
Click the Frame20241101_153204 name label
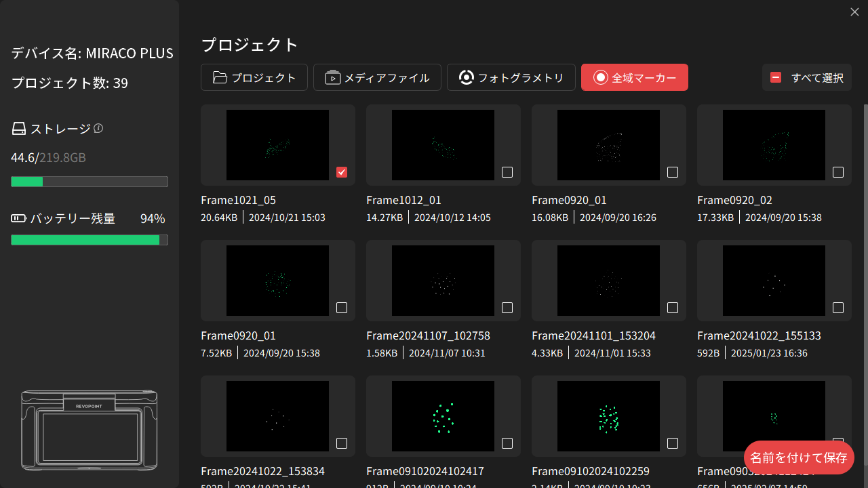tap(593, 335)
